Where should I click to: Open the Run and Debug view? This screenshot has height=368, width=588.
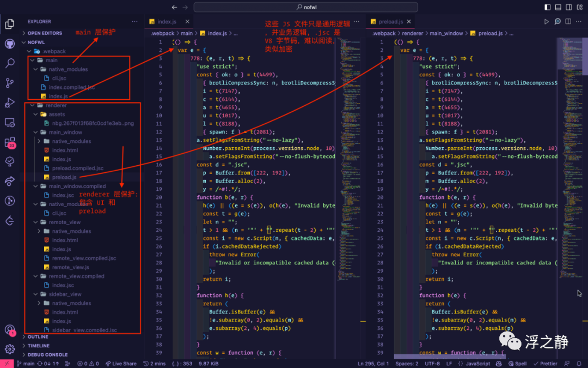click(10, 102)
